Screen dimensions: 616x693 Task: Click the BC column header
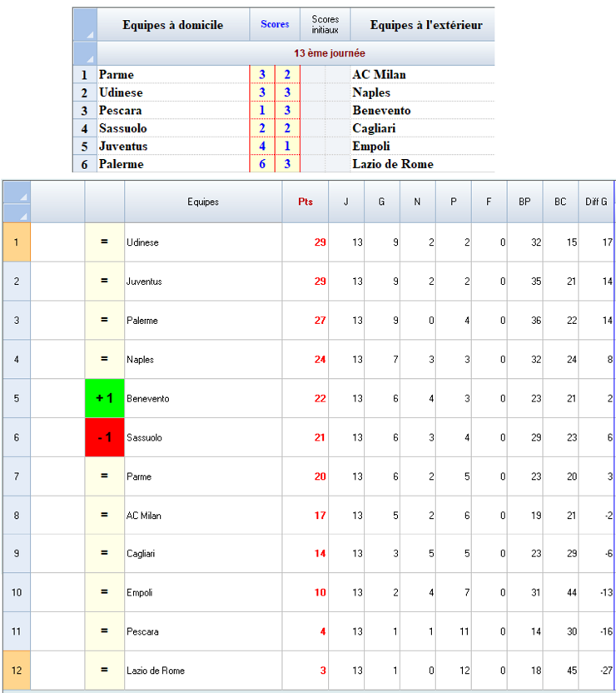tap(559, 202)
